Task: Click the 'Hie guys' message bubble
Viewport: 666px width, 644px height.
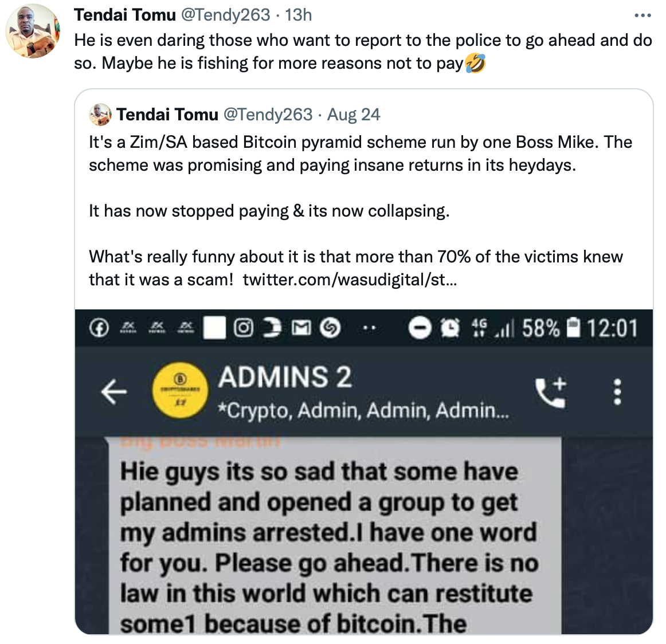Action: pos(335,536)
